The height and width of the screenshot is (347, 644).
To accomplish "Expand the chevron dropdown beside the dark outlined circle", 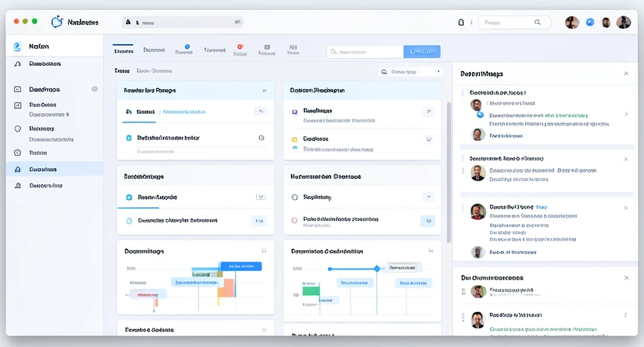I will [428, 197].
